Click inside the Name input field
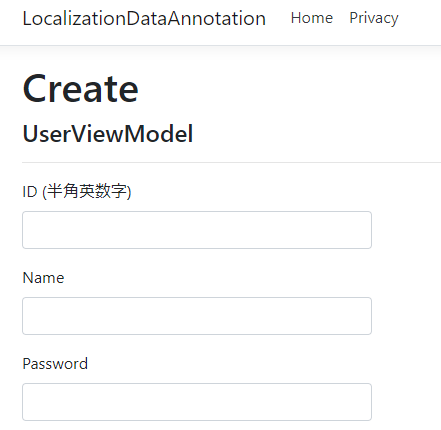Screen dimensions: 441x430 (x=197, y=316)
